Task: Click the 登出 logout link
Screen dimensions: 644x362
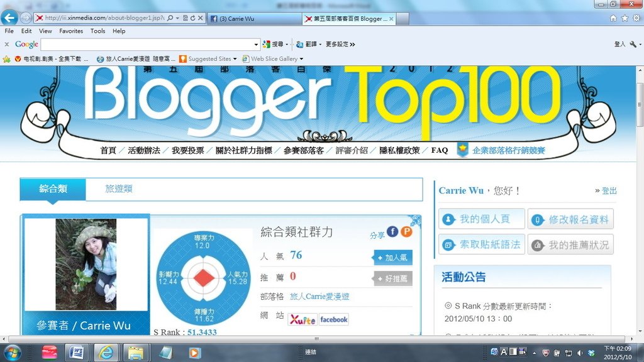Action: click(609, 191)
